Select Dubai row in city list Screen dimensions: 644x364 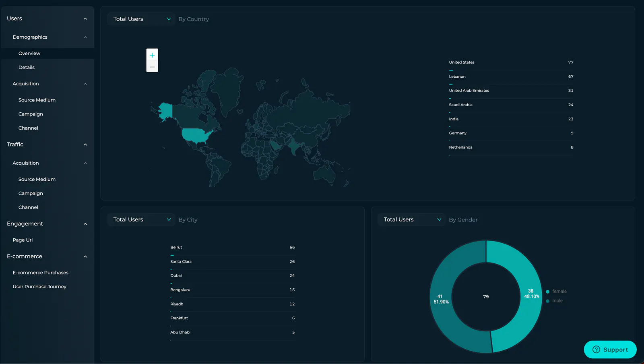[x=233, y=276]
